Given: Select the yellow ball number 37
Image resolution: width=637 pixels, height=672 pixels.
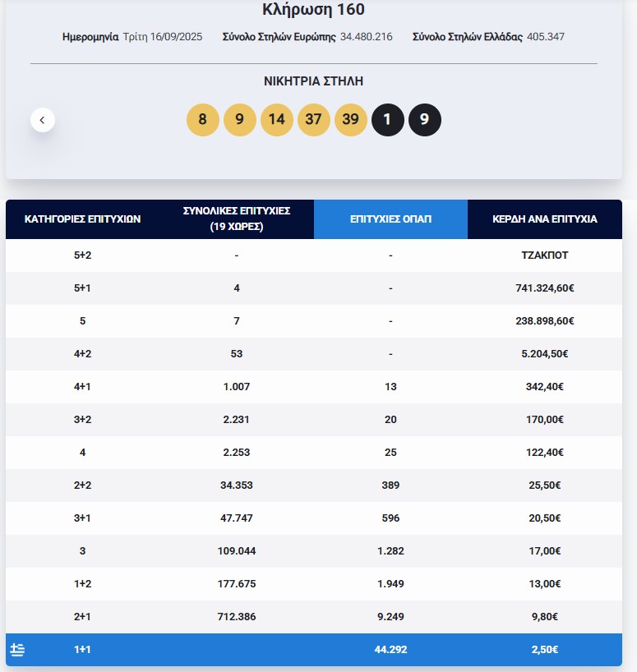Looking at the screenshot, I should [313, 120].
